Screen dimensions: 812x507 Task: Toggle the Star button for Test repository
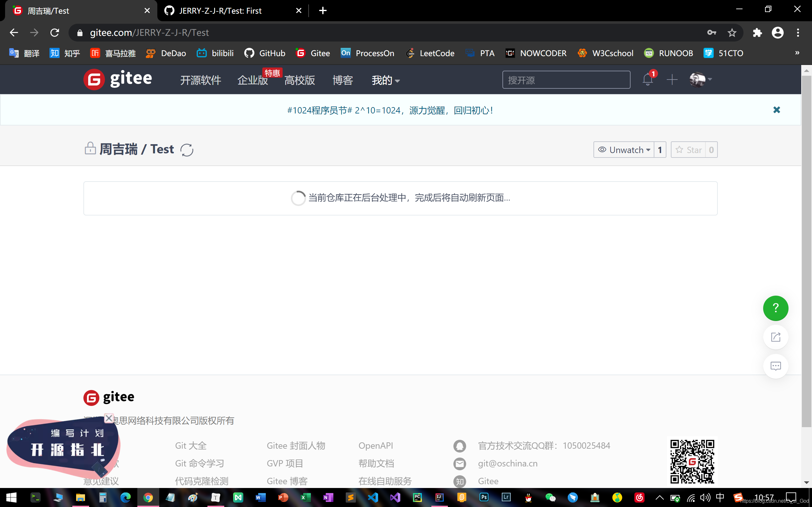click(689, 150)
